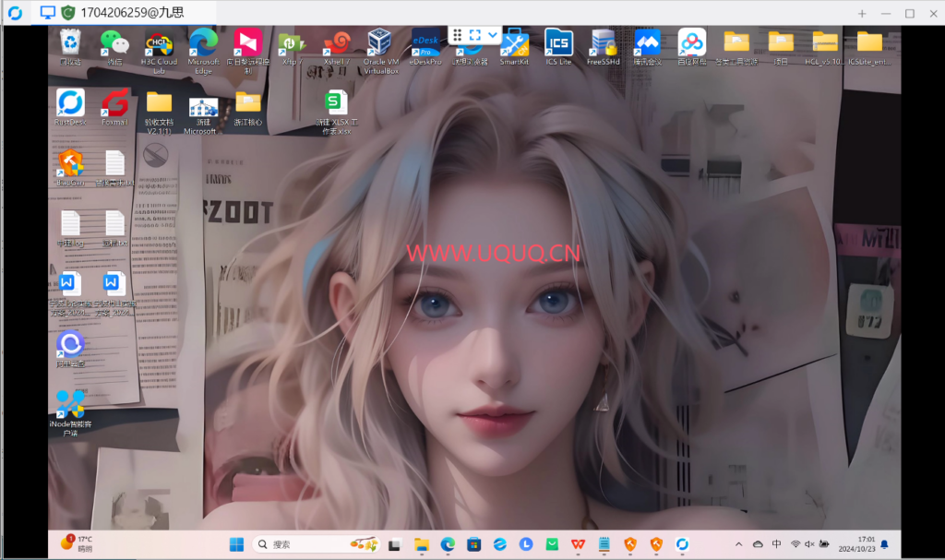Screen dimensions: 945x560
Task: Launch the iNode client shortcut
Action: click(70, 403)
